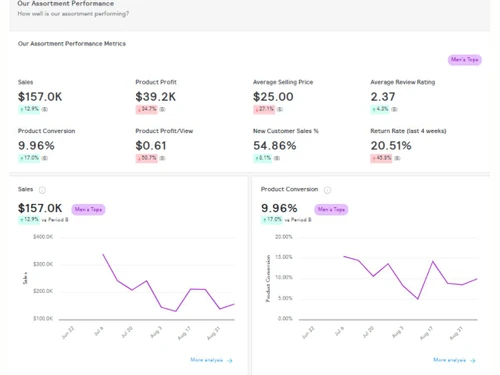Click the small icon beside New Customer Sales 8.1% badge
This screenshot has width=500, height=375.
click(x=277, y=158)
